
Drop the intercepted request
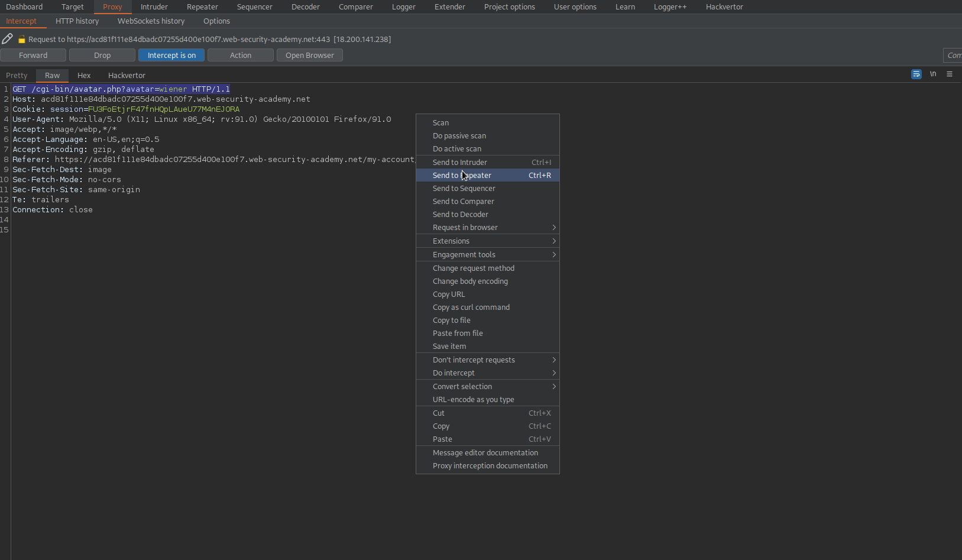click(102, 55)
